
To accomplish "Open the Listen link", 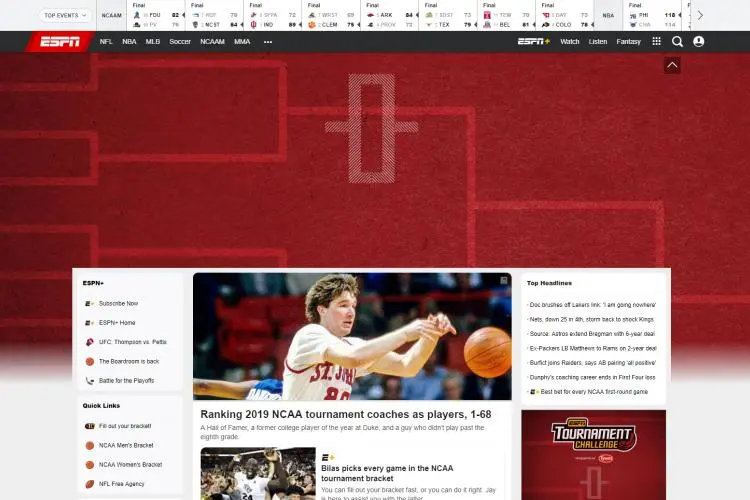I will click(x=598, y=42).
